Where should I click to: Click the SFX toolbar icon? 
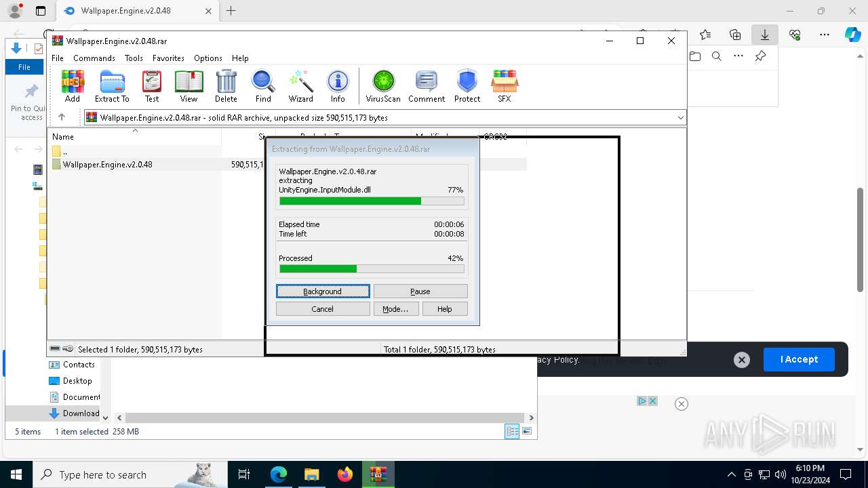pos(505,86)
